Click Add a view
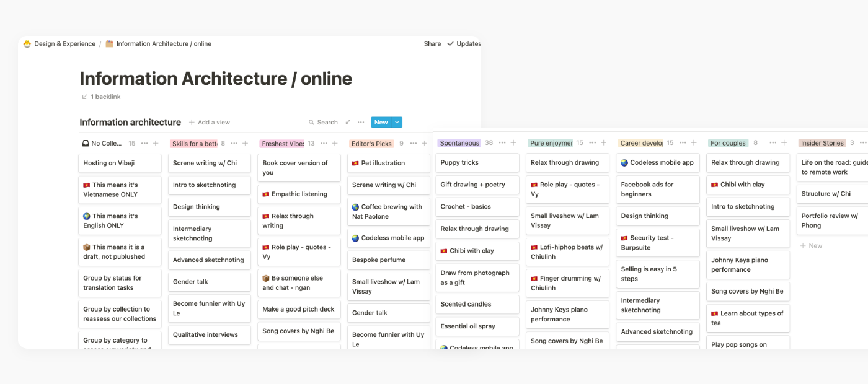Image resolution: width=868 pixels, height=384 pixels. 209,123
